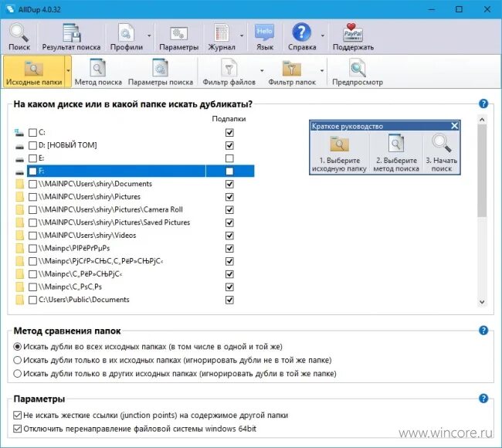Viewport: 502px width, 448px height.
Task: Open the Поиск search tool
Action: [19, 37]
